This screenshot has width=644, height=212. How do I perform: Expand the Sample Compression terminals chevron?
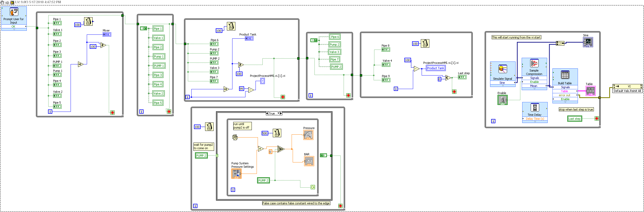[x=534, y=89]
